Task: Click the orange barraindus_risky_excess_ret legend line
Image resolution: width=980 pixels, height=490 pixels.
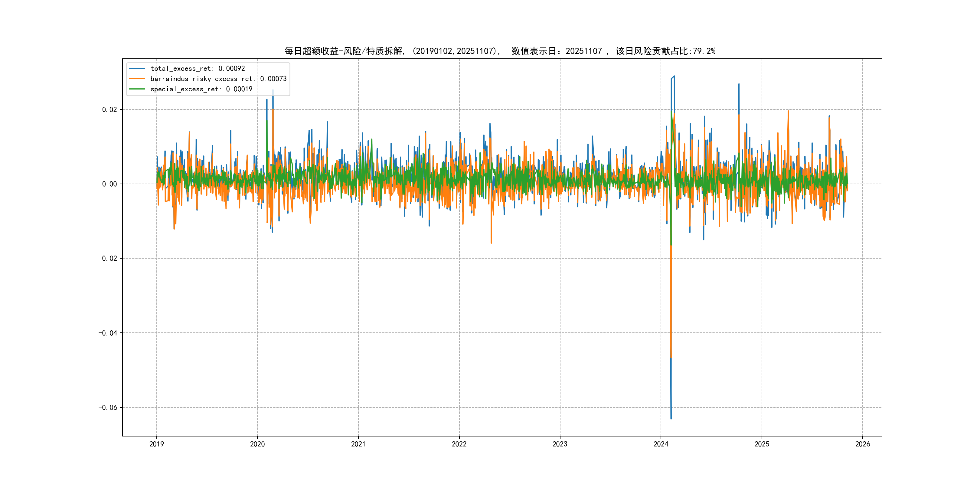Action: point(137,79)
